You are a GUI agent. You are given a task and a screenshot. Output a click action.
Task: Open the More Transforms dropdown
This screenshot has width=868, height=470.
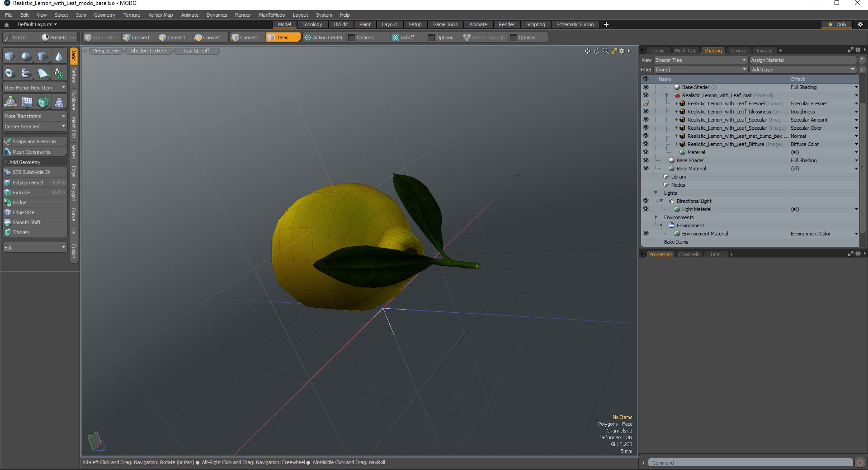tap(35, 116)
